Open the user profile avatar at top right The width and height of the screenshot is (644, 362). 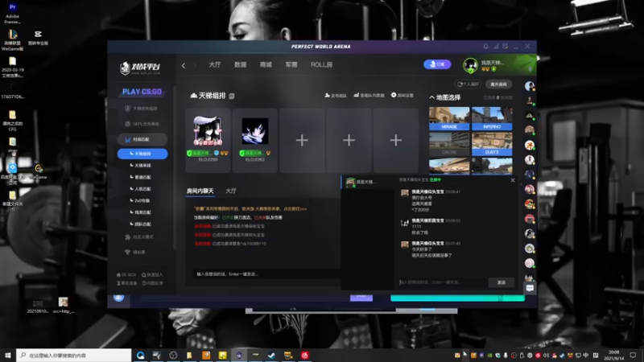point(470,65)
